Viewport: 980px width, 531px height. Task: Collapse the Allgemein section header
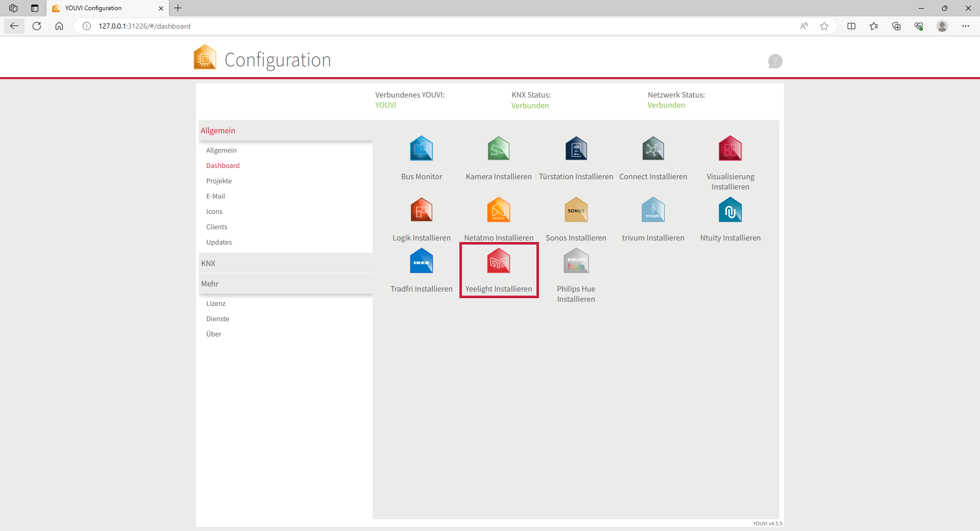285,131
